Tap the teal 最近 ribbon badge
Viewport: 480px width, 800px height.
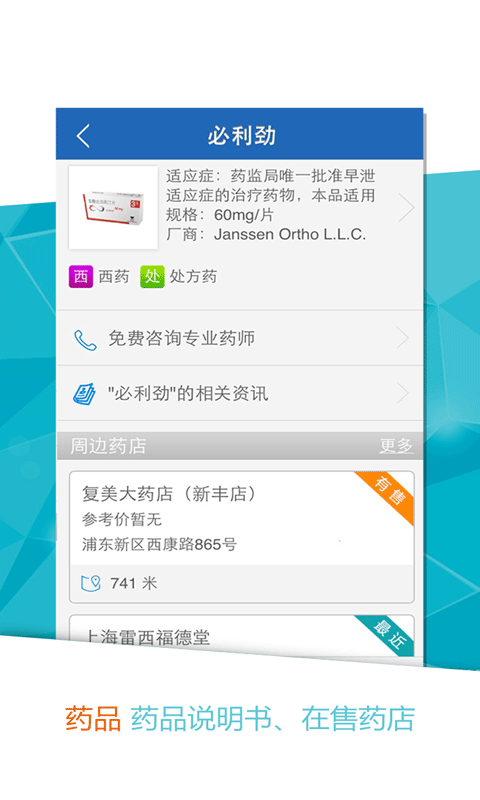pos(390,633)
